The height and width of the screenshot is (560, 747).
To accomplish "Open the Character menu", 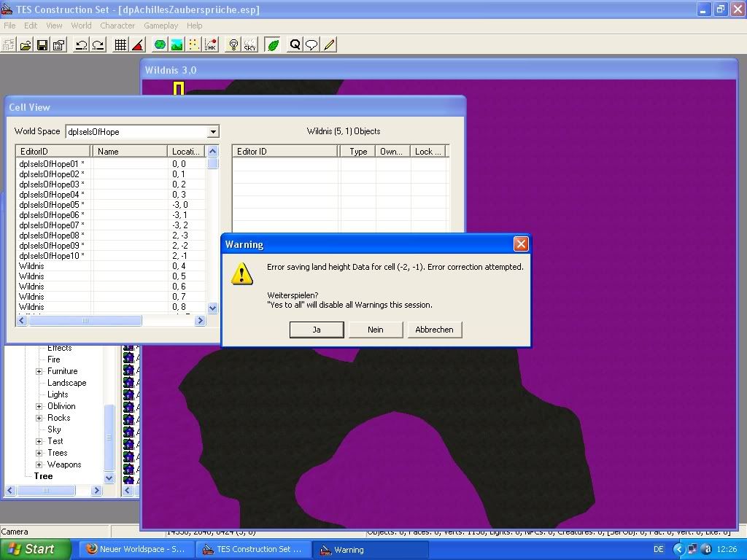I will pos(117,26).
